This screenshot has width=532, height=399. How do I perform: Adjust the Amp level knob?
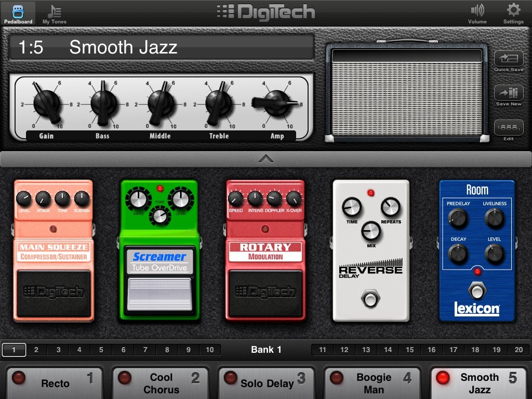pyautogui.click(x=276, y=103)
